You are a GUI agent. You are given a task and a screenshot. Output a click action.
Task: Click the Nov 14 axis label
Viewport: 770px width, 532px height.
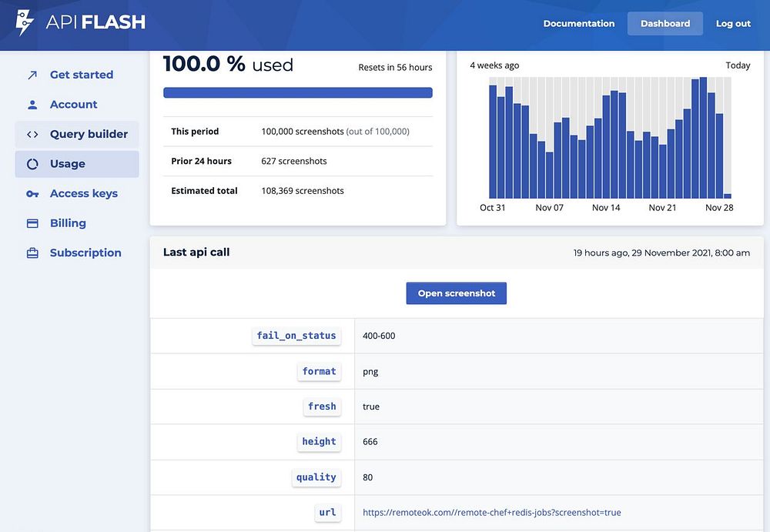[x=606, y=208]
